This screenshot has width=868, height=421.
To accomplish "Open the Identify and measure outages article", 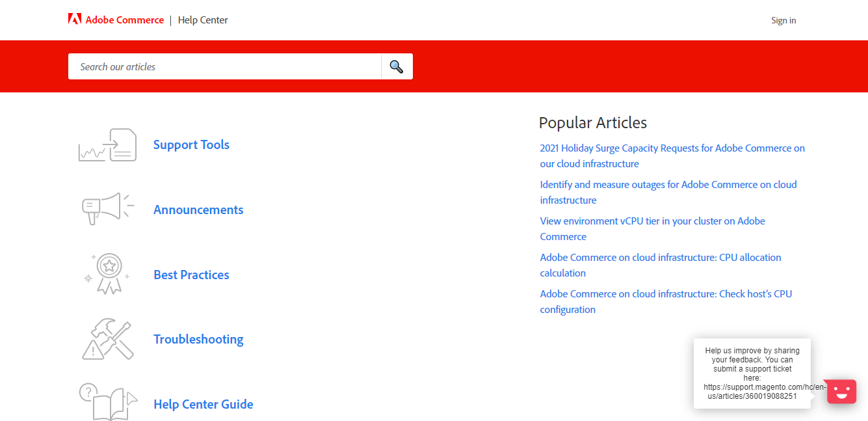I will tap(668, 185).
